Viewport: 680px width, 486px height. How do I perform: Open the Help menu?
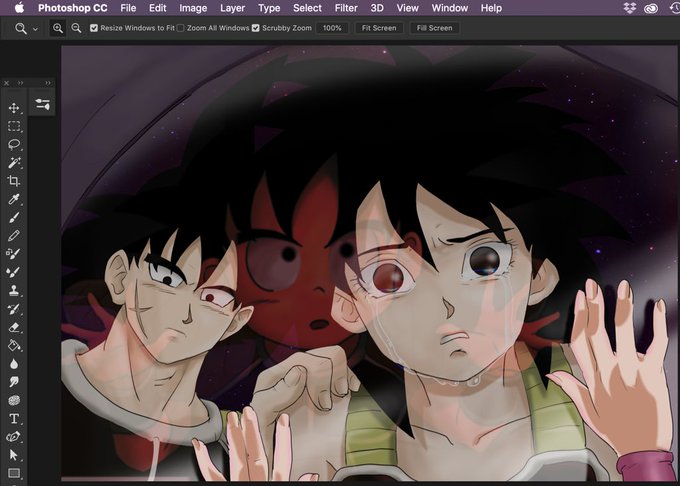(x=491, y=8)
